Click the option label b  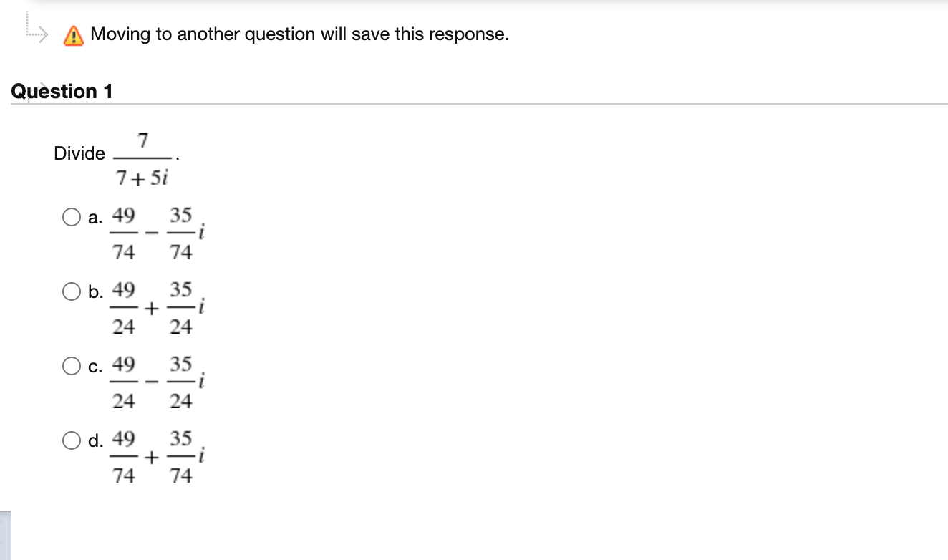pos(95,291)
